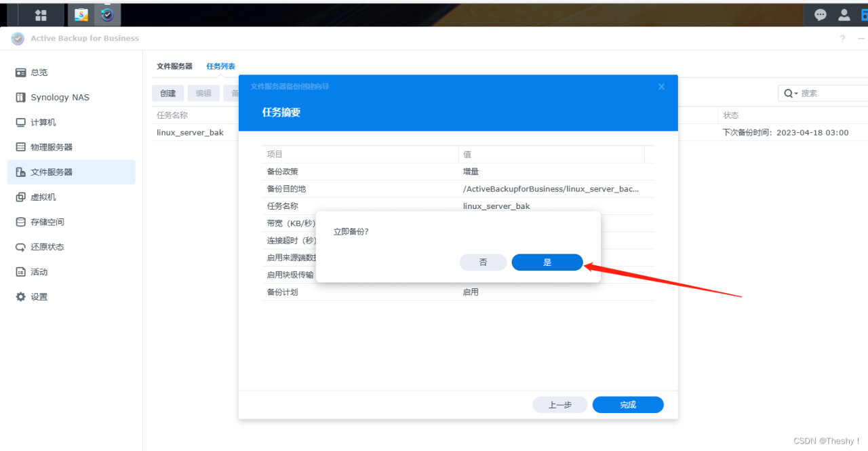This screenshot has width=868, height=451.
Task: Open the 设置 settings section
Action: click(x=33, y=296)
